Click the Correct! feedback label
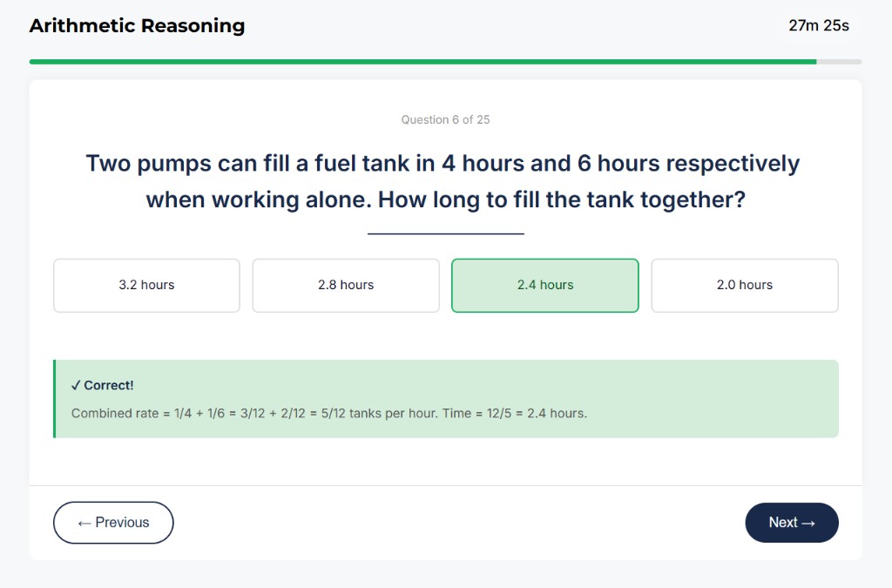Viewport: 892px width, 588px height. 103,384
